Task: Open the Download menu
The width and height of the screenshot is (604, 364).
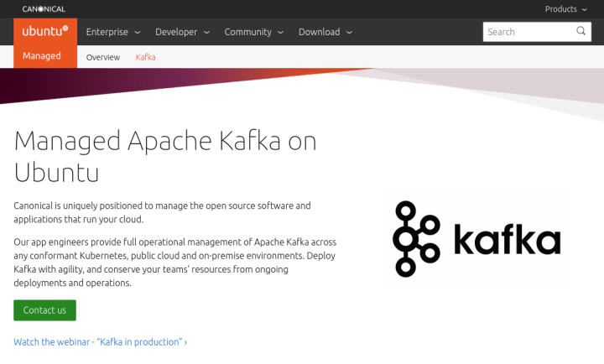Action: point(325,32)
